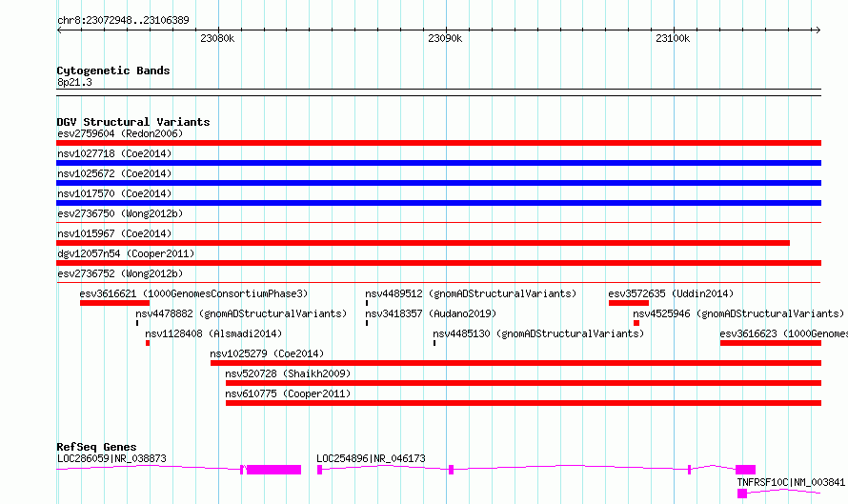Open the esv2736750 (Wong2012b) label
This screenshot has width=848, height=504.
tap(120, 213)
